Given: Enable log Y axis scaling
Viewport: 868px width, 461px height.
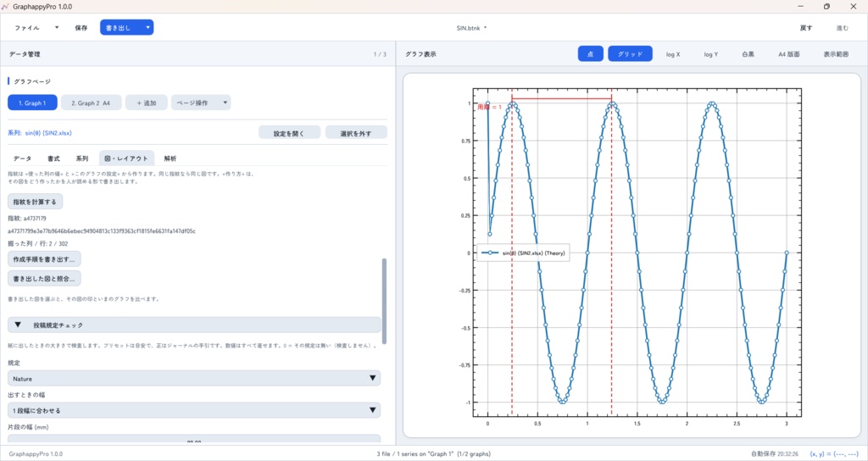Looking at the screenshot, I should (711, 54).
